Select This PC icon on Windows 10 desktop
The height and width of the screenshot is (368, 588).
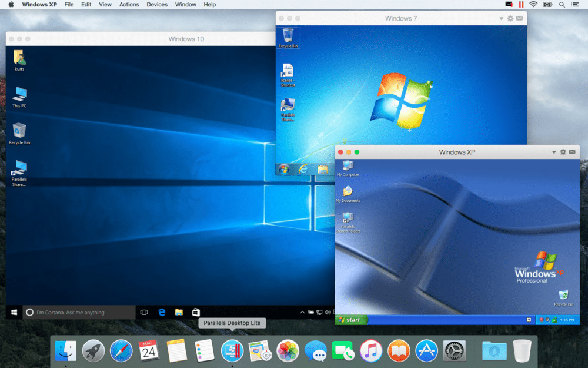[19, 97]
